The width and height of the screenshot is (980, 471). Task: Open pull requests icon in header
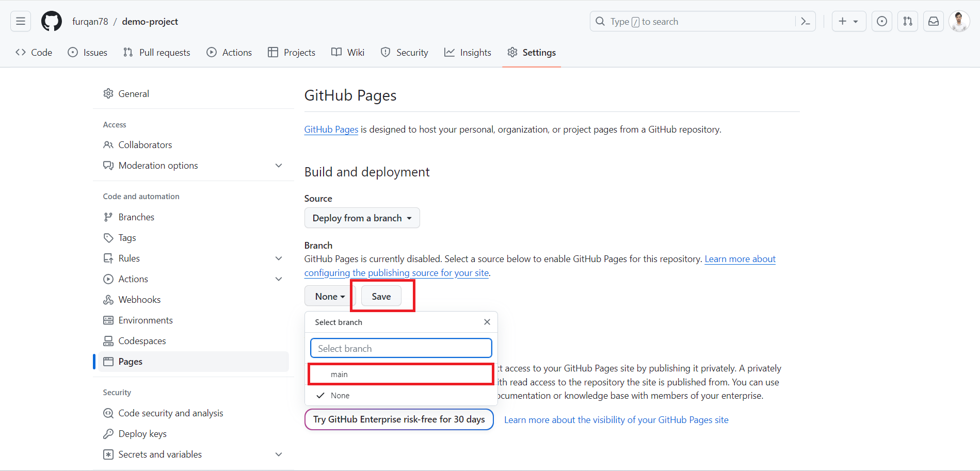tap(908, 21)
